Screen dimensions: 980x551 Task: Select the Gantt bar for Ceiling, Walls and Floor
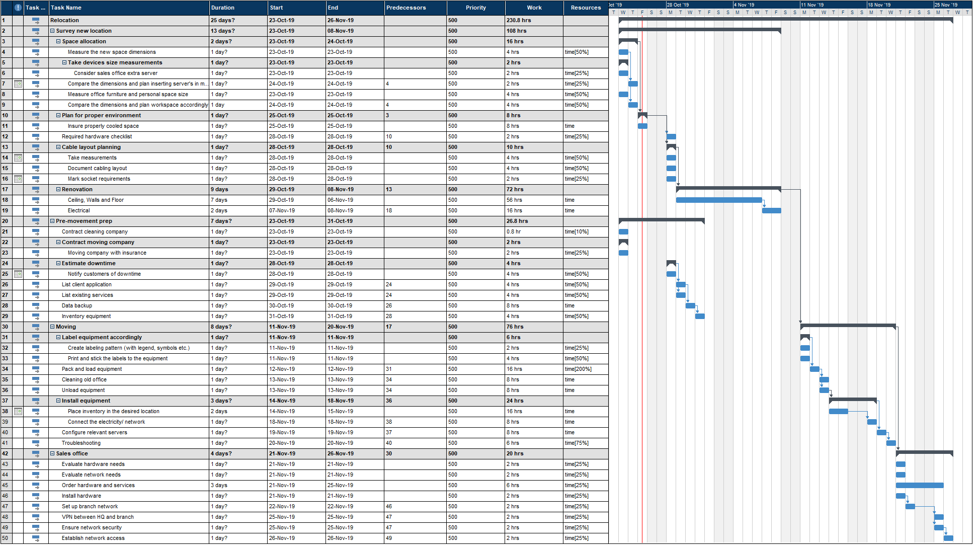pyautogui.click(x=719, y=200)
